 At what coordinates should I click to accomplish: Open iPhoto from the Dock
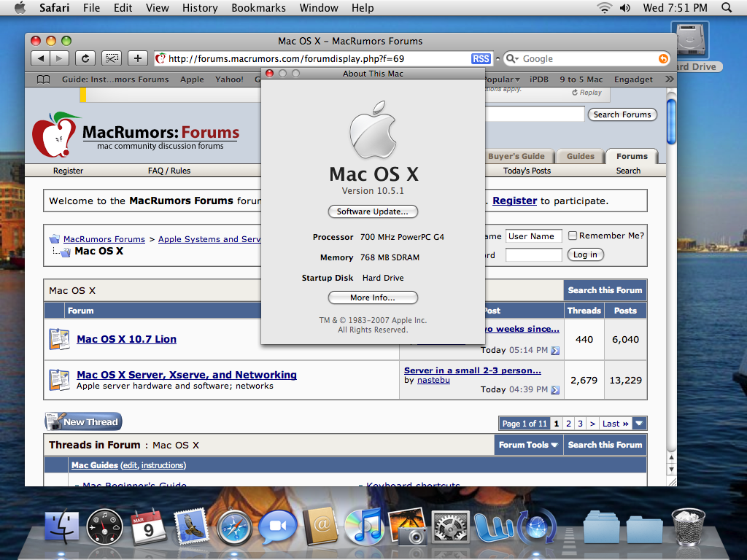(x=408, y=526)
